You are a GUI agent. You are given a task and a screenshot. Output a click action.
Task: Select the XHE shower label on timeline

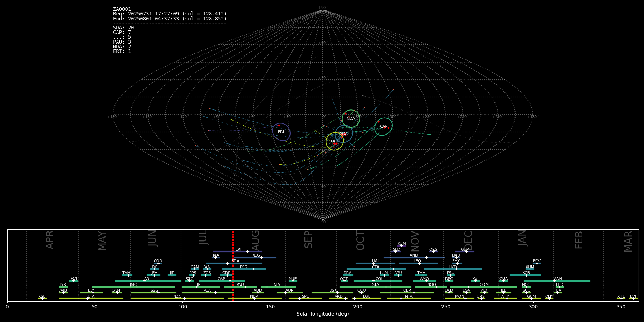tap(621, 297)
